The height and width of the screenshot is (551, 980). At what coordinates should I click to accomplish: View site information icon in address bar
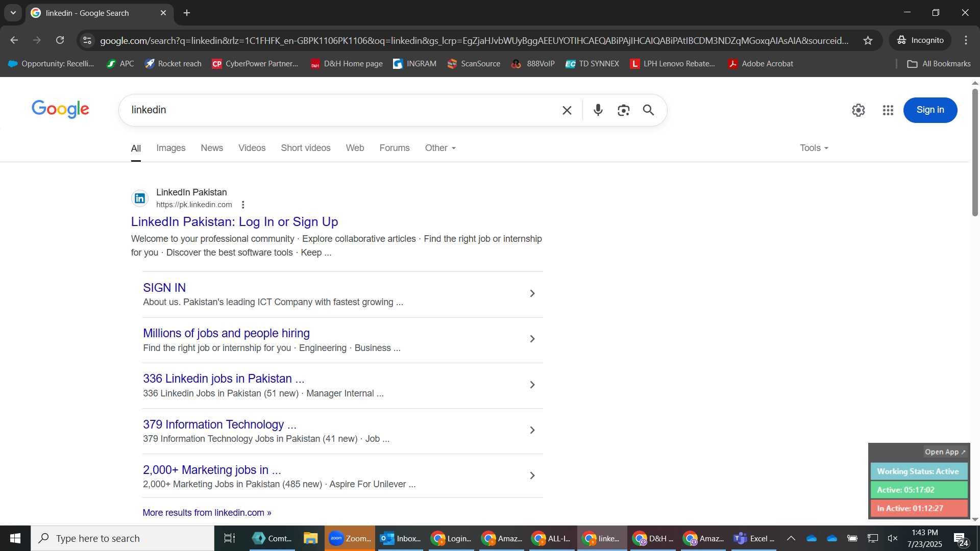[x=87, y=40]
